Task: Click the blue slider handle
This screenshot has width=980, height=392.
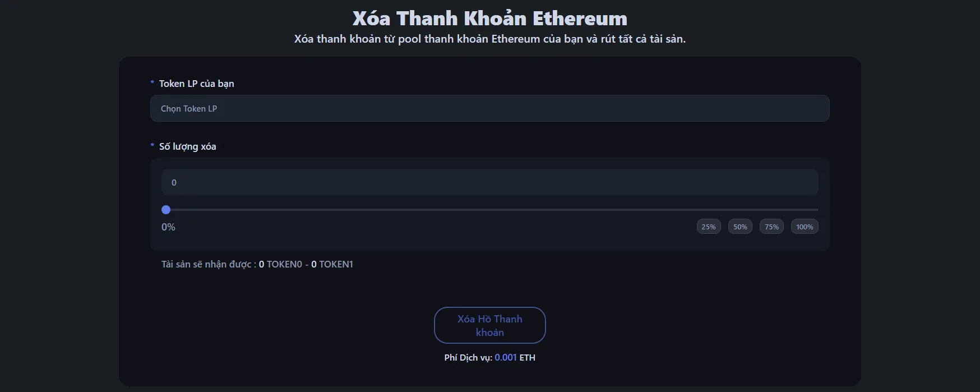Action: pyautogui.click(x=166, y=210)
